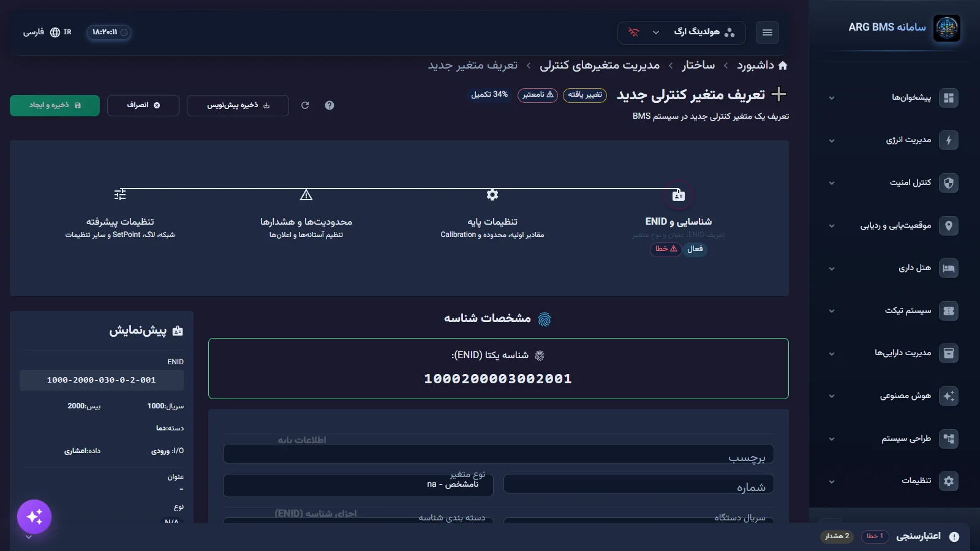This screenshot has width=980, height=551.
Task: Expand هوش مصنوعی chevron arrow
Action: click(x=832, y=396)
